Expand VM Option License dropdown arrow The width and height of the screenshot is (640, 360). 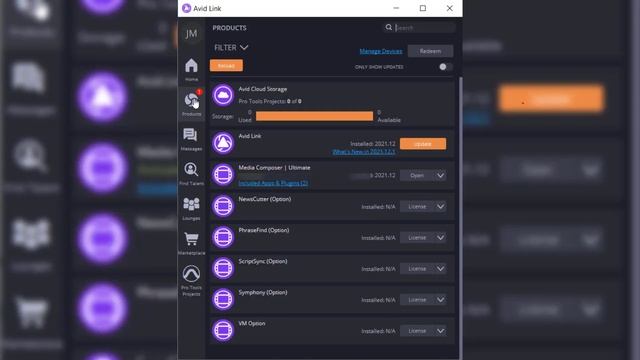[440, 331]
